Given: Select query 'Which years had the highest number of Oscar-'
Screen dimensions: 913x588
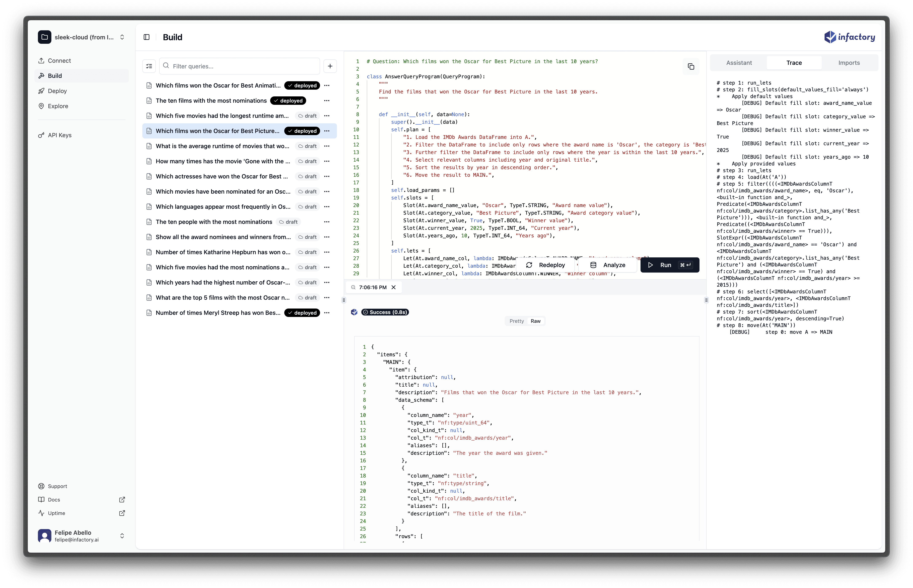Looking at the screenshot, I should 223,282.
